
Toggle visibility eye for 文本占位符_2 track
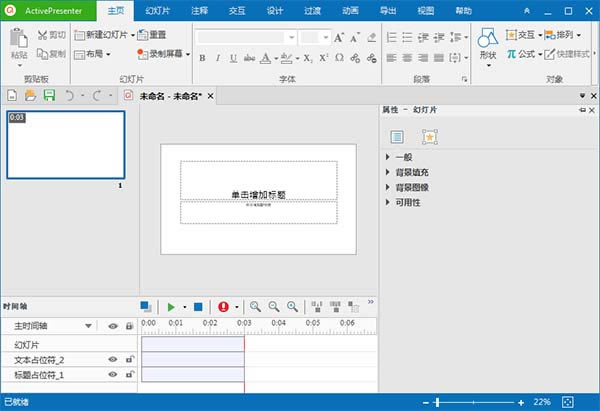pyautogui.click(x=113, y=359)
